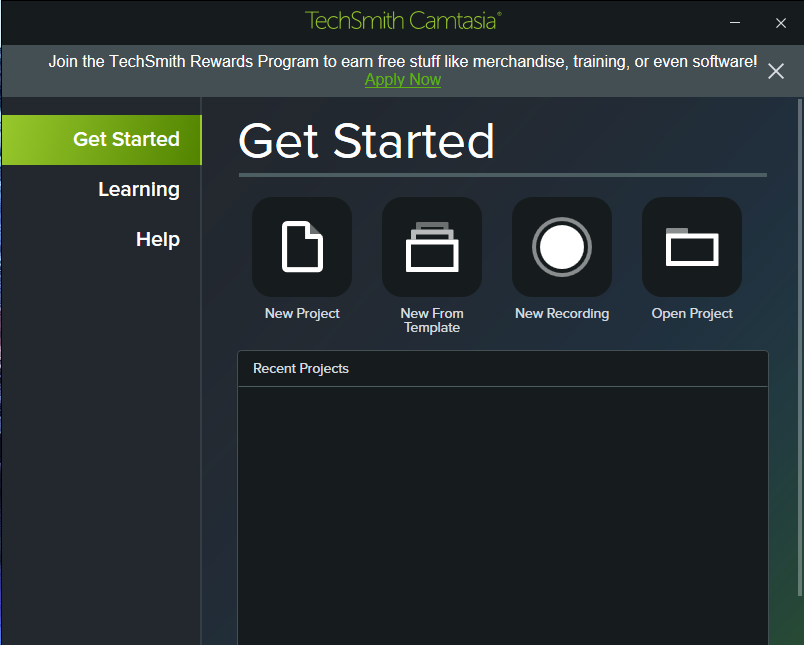Screen dimensions: 804x645
Task: Click the New Project page icon
Action: point(302,247)
